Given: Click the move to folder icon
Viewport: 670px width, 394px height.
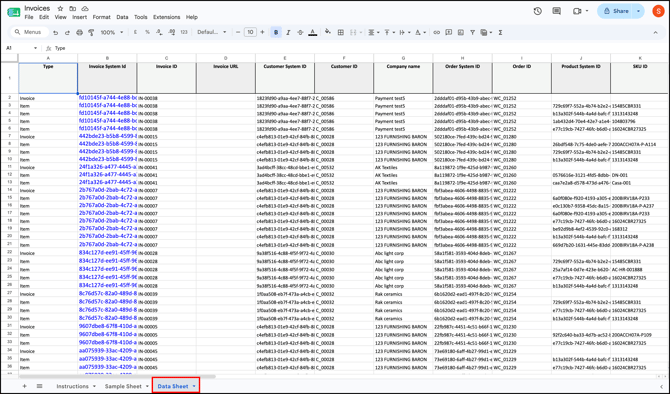Looking at the screenshot, I should (73, 9).
